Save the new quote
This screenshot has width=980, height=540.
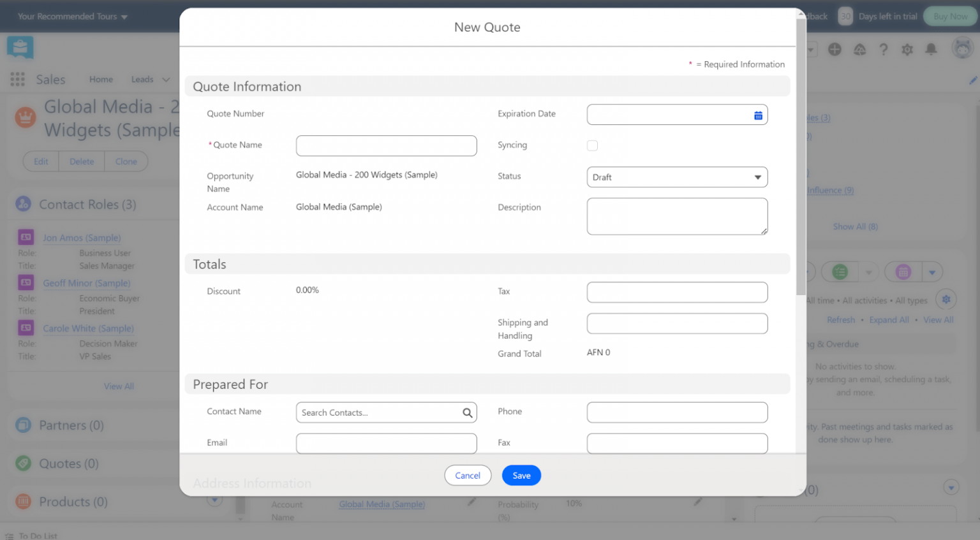(x=521, y=475)
